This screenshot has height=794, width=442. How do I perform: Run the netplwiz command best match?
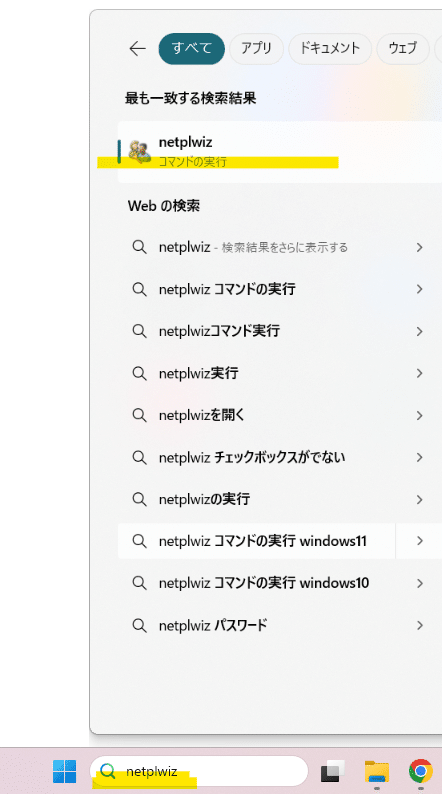pos(280,151)
